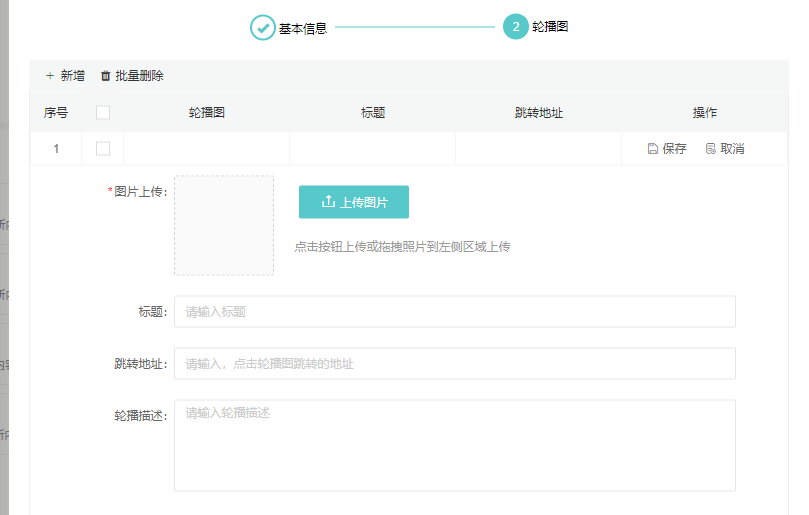Toggle the select-all checkbox in table header
The image size is (809, 515).
pos(103,112)
